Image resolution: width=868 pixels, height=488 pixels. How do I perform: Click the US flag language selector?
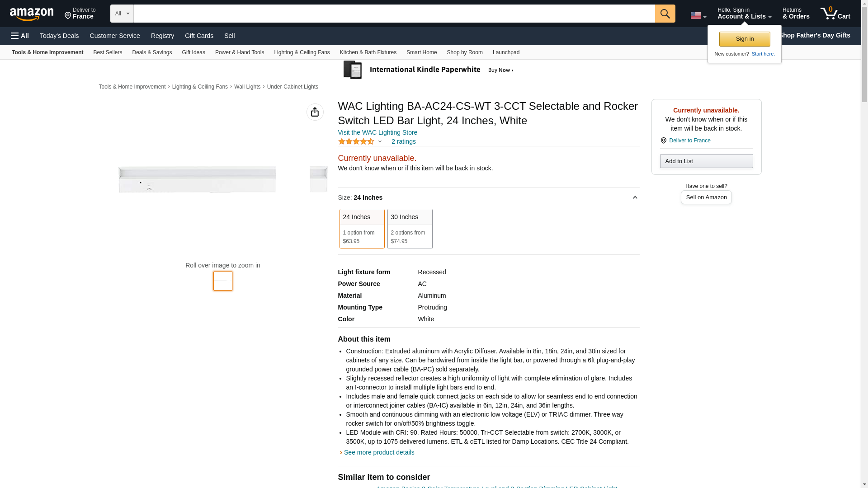click(x=698, y=15)
